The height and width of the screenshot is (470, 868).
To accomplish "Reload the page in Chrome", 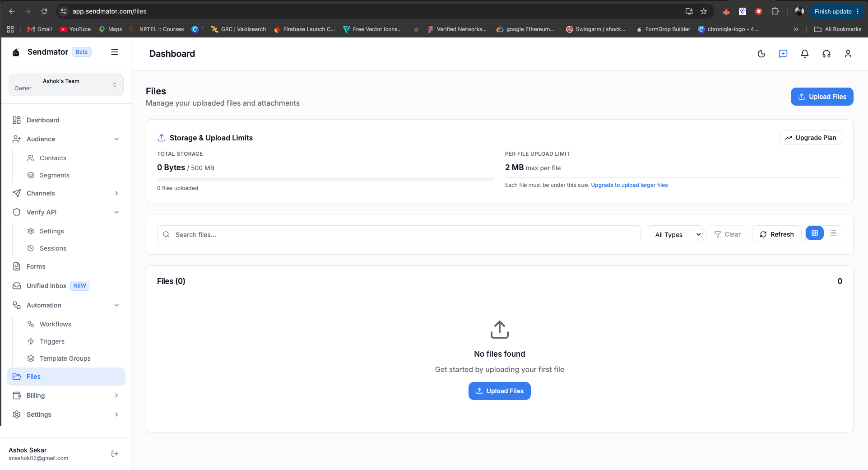I will [x=44, y=11].
